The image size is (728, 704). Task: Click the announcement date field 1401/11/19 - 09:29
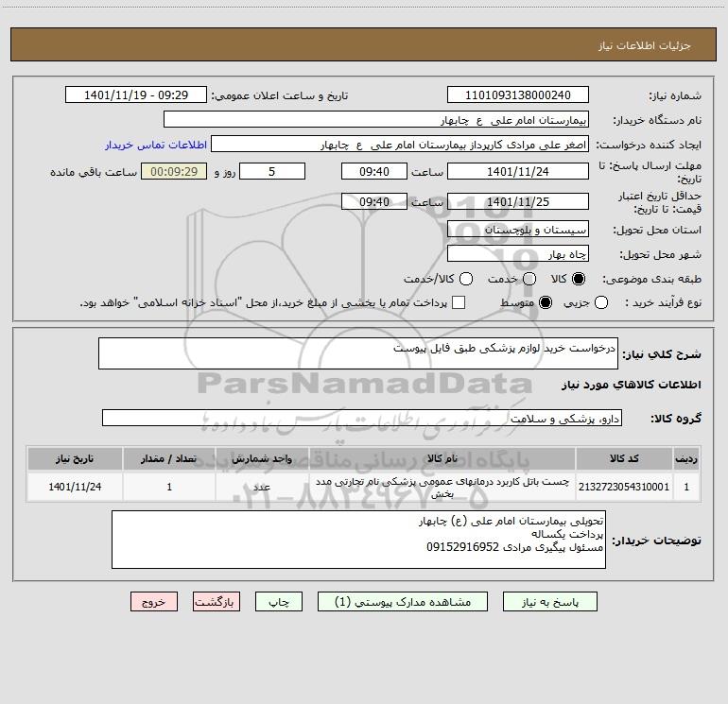coord(136,95)
